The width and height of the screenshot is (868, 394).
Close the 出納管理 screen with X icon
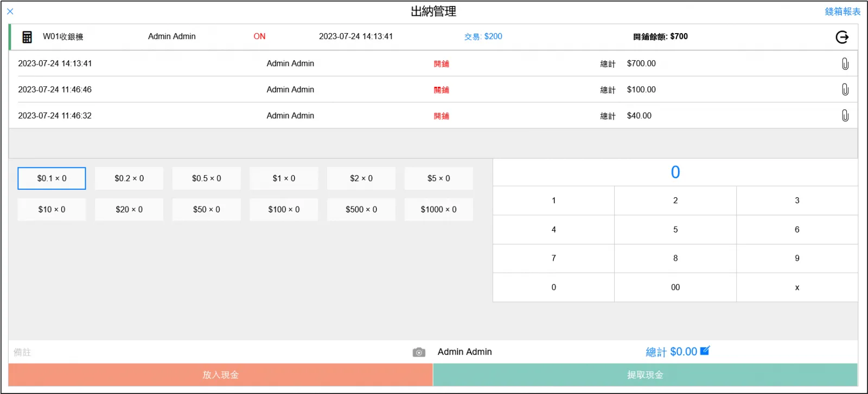pos(10,11)
